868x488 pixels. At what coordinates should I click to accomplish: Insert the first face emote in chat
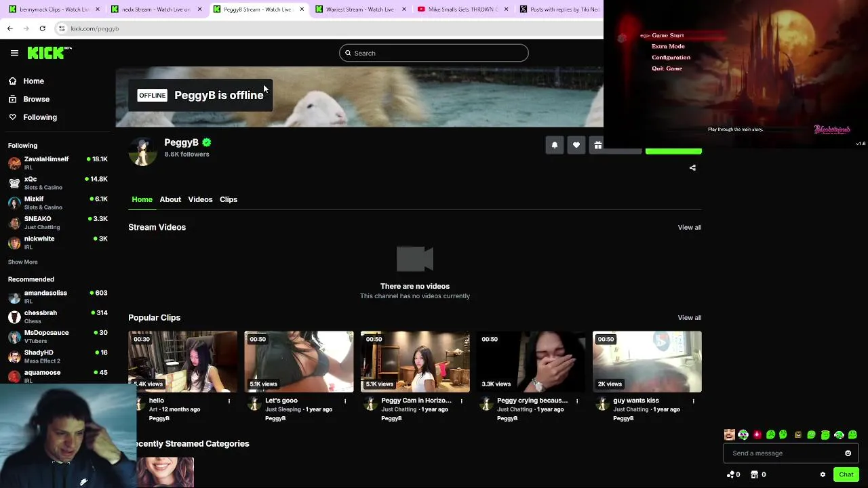[730, 435]
